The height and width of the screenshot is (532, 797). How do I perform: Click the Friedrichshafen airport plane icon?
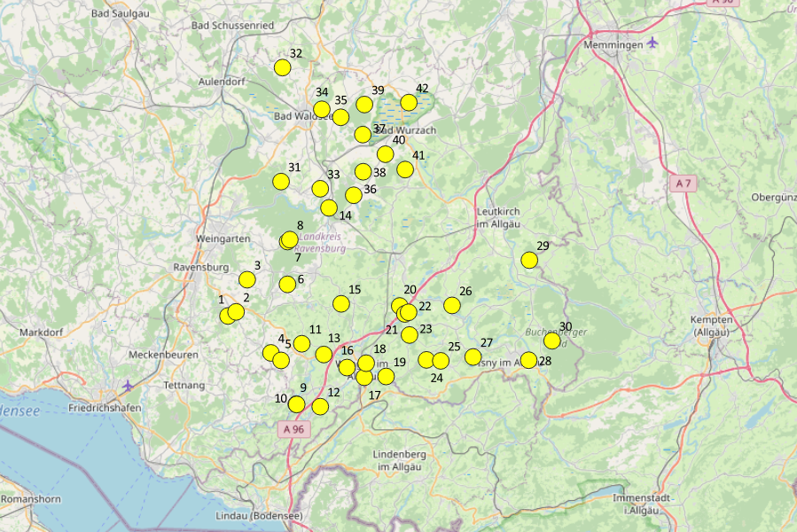(x=129, y=385)
